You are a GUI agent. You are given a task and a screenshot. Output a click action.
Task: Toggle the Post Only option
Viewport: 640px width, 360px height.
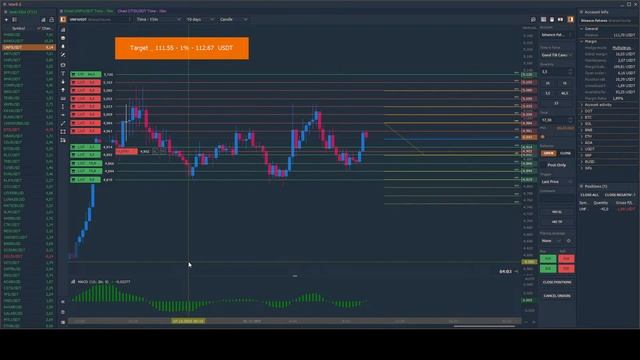tap(556, 165)
